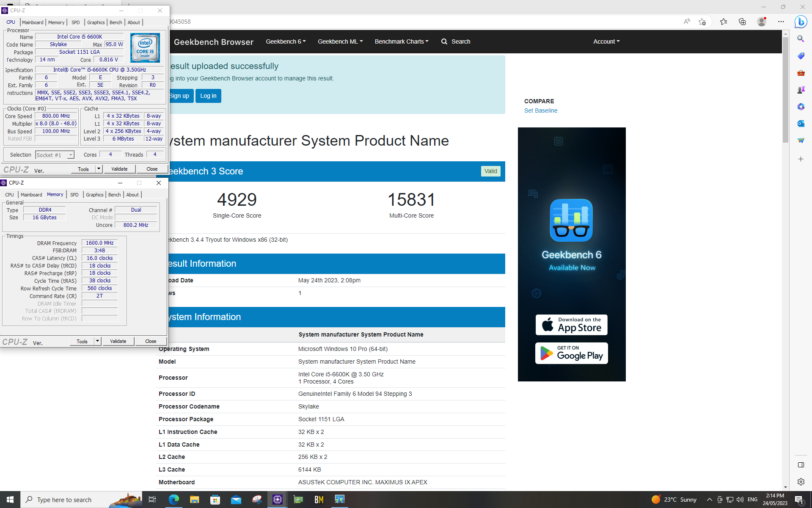Toggle the sidebar panel layout icon
Image resolution: width=812 pixels, height=508 pixels.
coord(801,465)
